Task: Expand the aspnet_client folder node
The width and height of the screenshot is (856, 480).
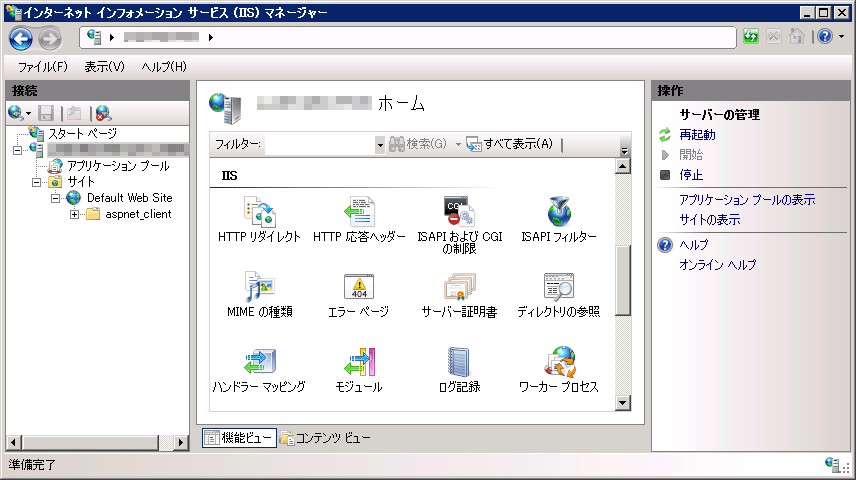Action: click(x=74, y=215)
